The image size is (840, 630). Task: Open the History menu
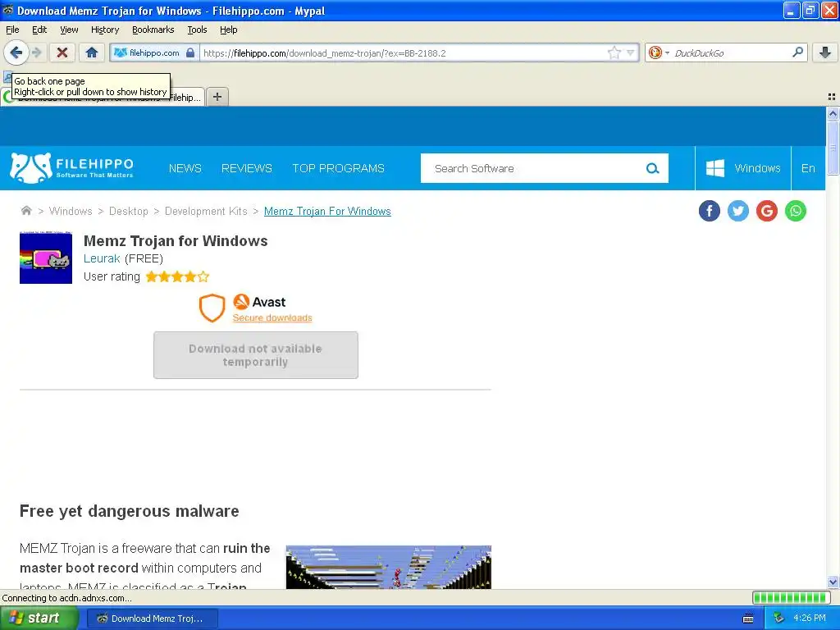104,30
